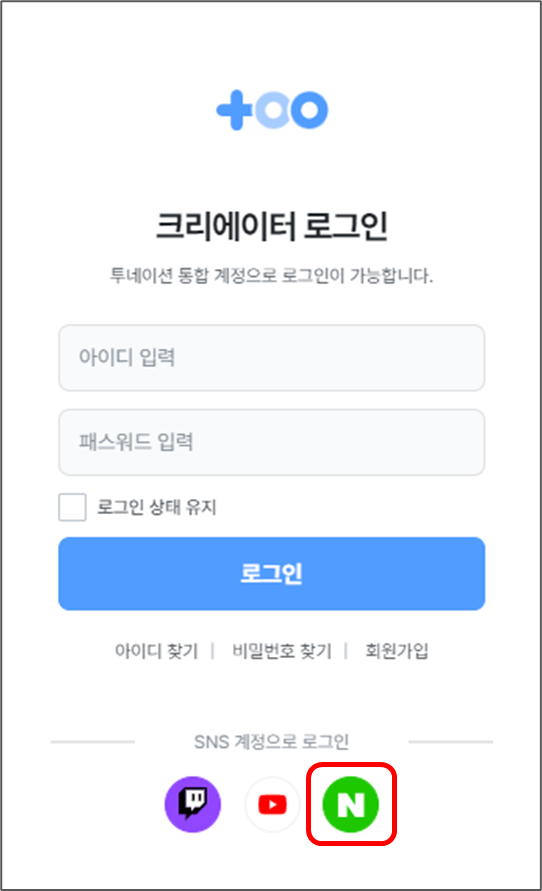
Task: Click the SNS 계정으로 로그인 label
Action: (272, 742)
